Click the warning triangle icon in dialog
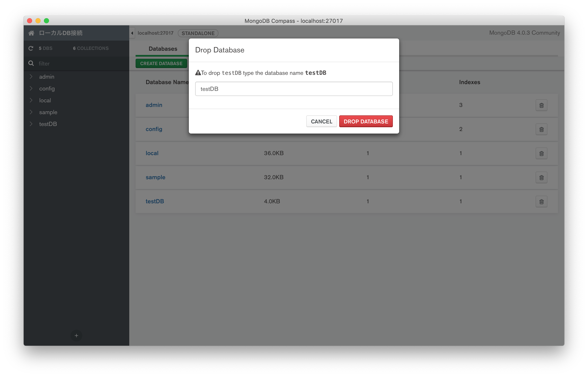 [198, 73]
